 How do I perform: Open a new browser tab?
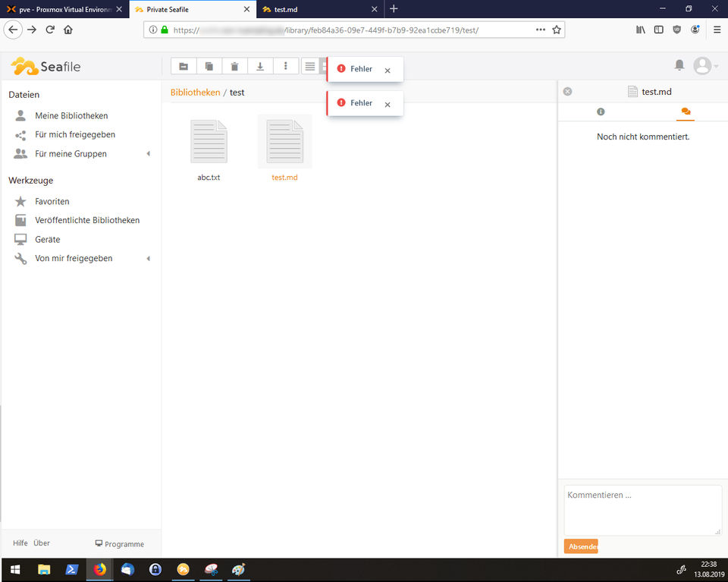tap(394, 9)
